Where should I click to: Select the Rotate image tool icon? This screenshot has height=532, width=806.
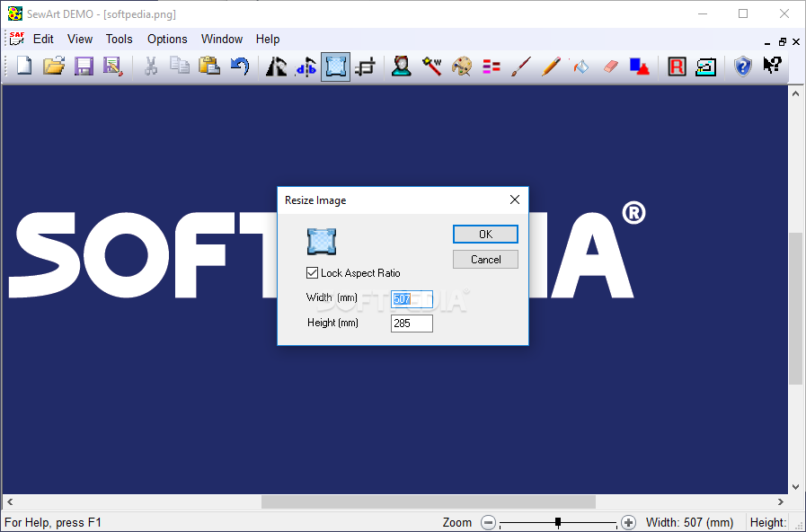click(x=276, y=66)
